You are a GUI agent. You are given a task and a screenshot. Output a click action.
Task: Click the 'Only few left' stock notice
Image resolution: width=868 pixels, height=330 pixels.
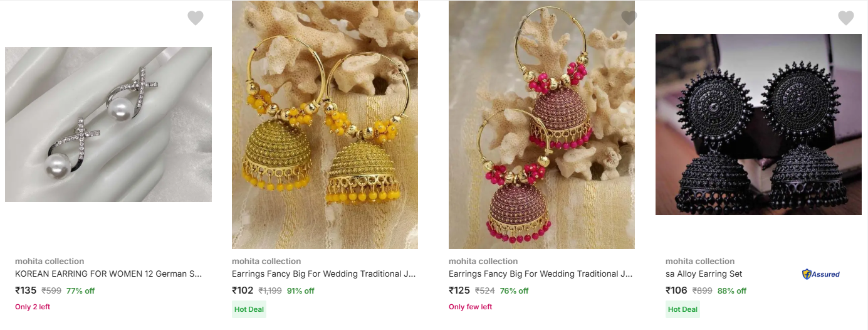[470, 307]
